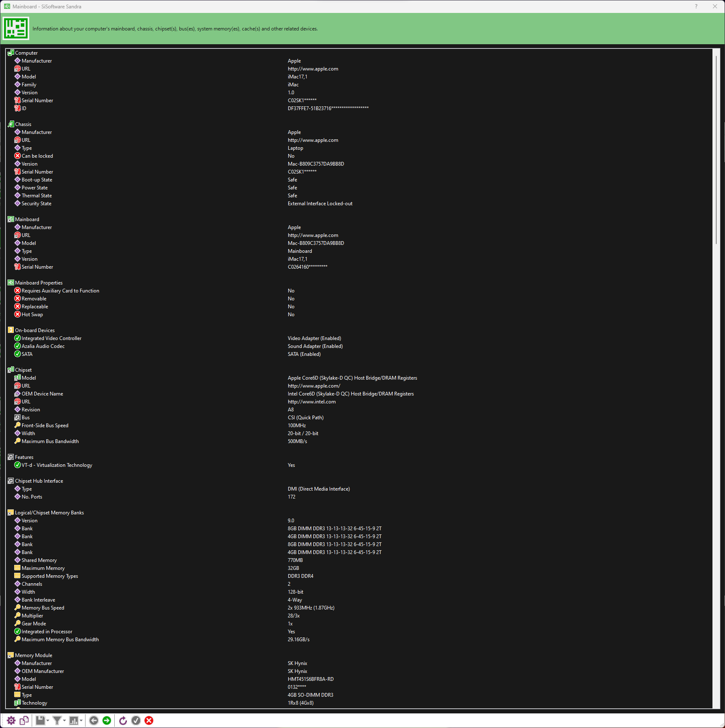Click the Integrated Video Controller green check icon

(18, 338)
